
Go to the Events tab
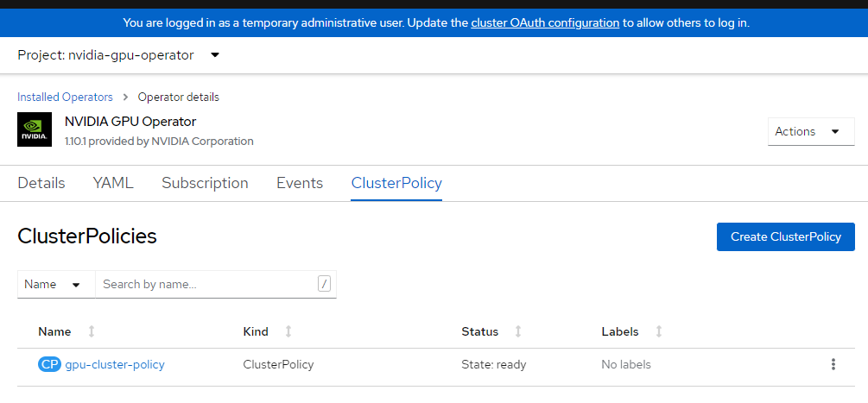pos(300,183)
